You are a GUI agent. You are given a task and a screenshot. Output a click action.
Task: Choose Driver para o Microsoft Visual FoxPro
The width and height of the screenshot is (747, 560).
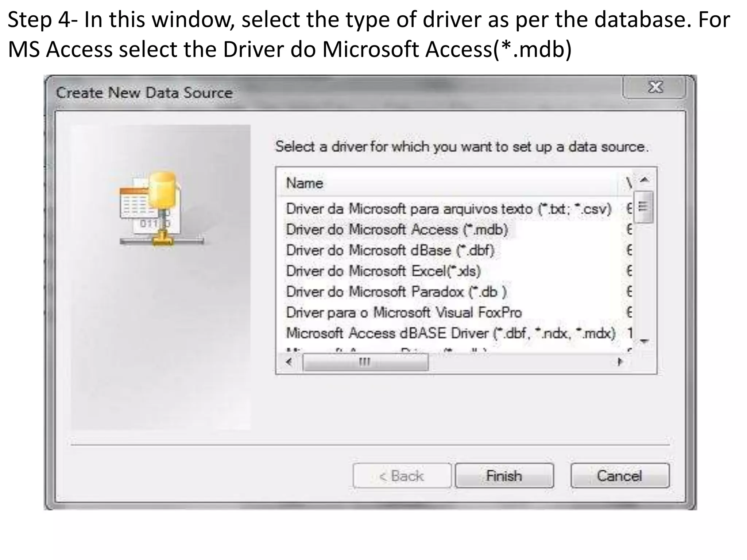(404, 313)
